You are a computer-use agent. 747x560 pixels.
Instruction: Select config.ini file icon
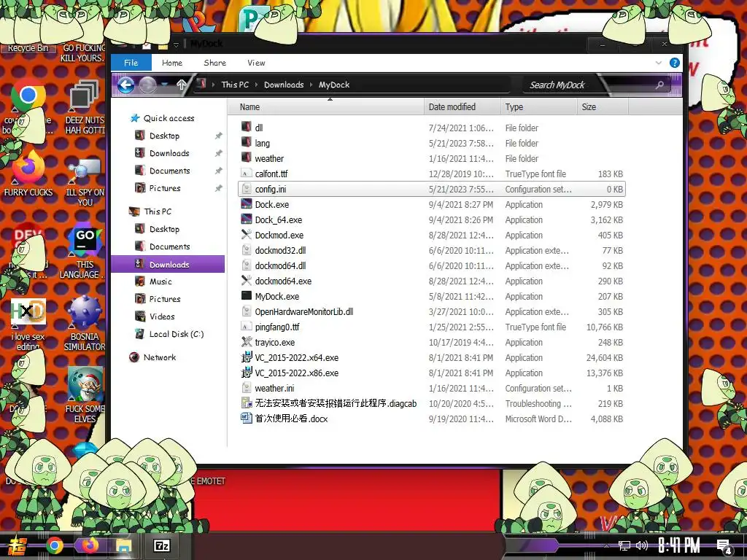(247, 189)
